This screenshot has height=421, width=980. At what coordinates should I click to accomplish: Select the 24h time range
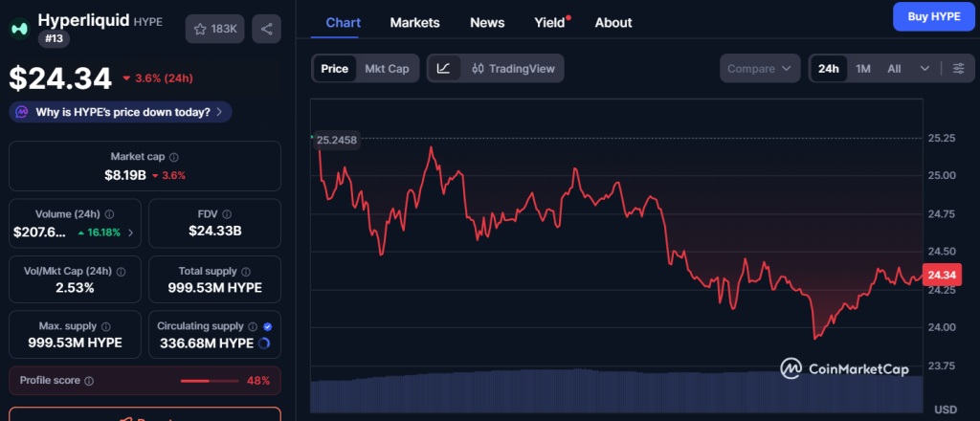click(829, 69)
